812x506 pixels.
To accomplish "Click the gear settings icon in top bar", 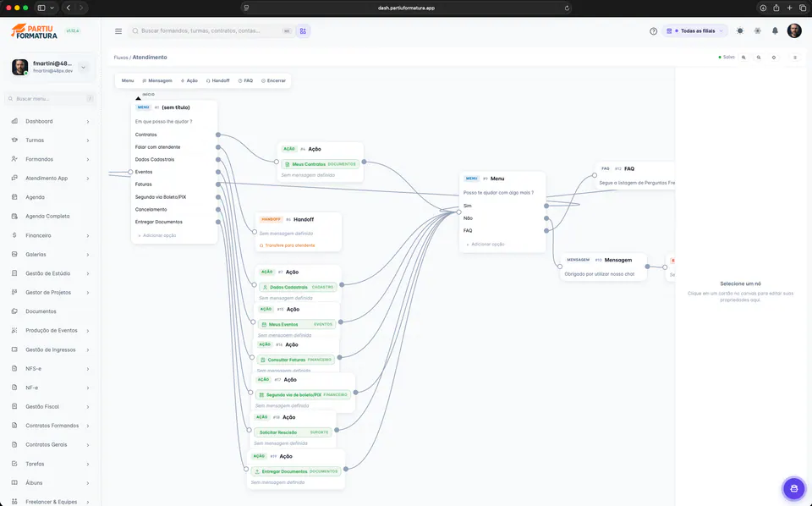I will (x=758, y=31).
